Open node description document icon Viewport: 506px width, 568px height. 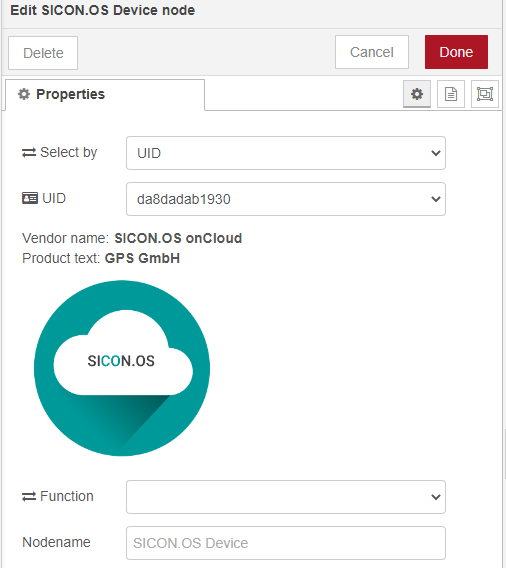(451, 94)
